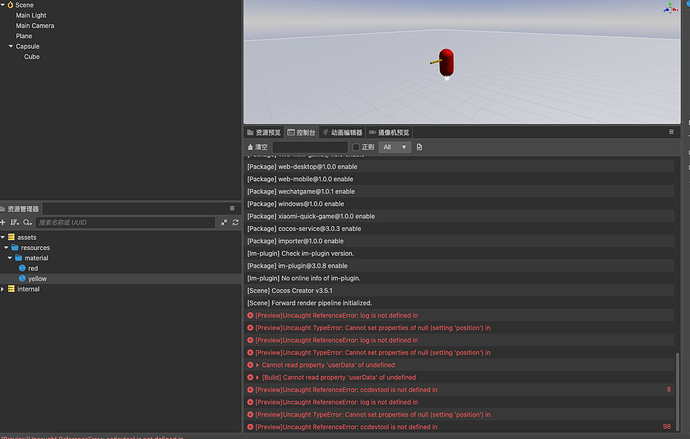Focus the asset search UUID field

(x=125, y=223)
